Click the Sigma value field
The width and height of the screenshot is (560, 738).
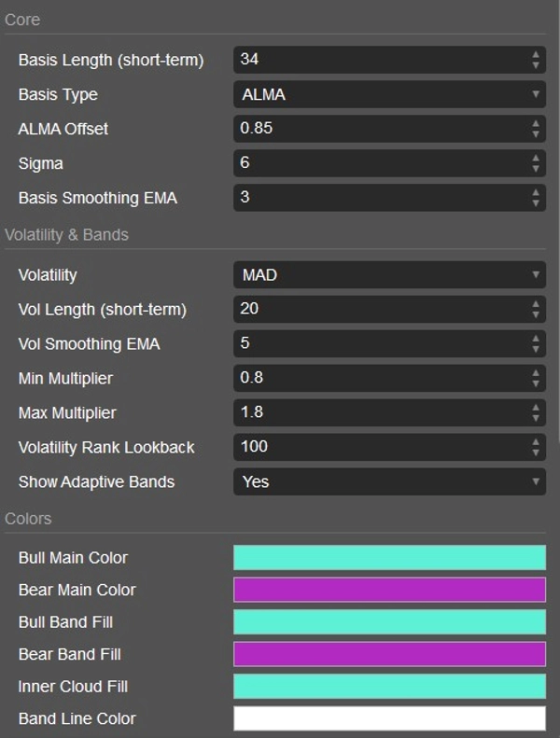click(378, 163)
